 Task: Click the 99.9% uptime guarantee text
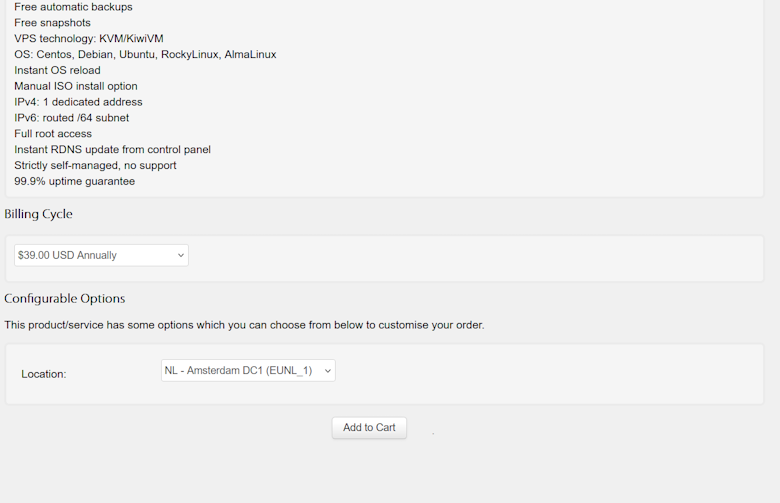click(x=74, y=182)
